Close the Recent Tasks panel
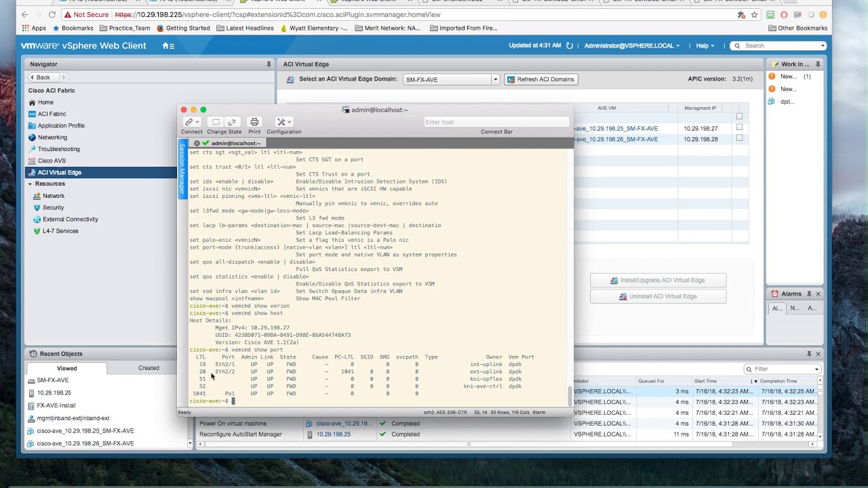 click(818, 354)
